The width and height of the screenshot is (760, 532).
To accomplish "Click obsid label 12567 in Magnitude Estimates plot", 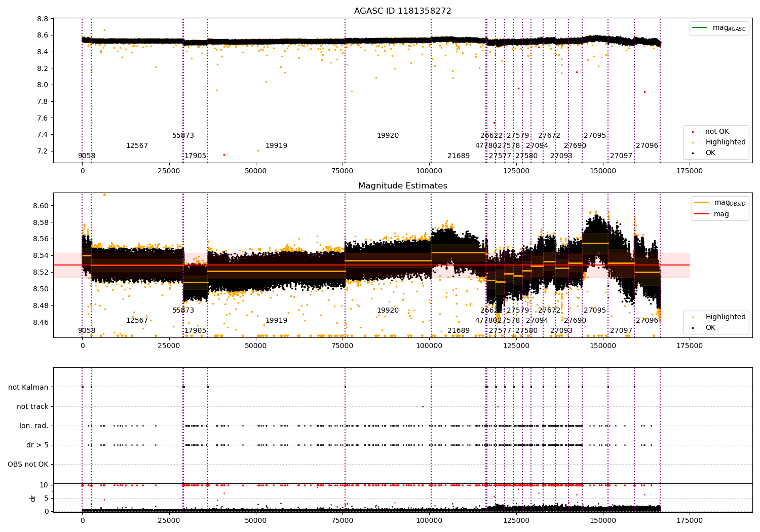I will pyautogui.click(x=137, y=321).
